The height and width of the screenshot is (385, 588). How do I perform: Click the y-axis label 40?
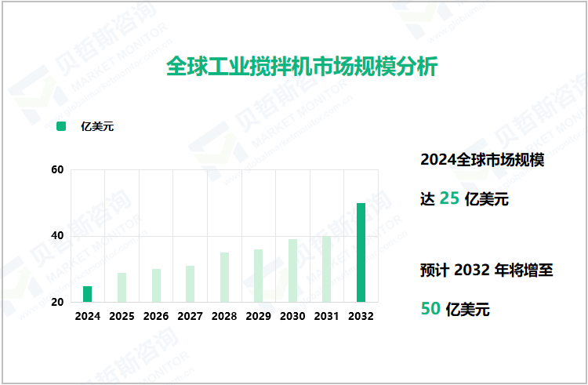[x=57, y=236]
